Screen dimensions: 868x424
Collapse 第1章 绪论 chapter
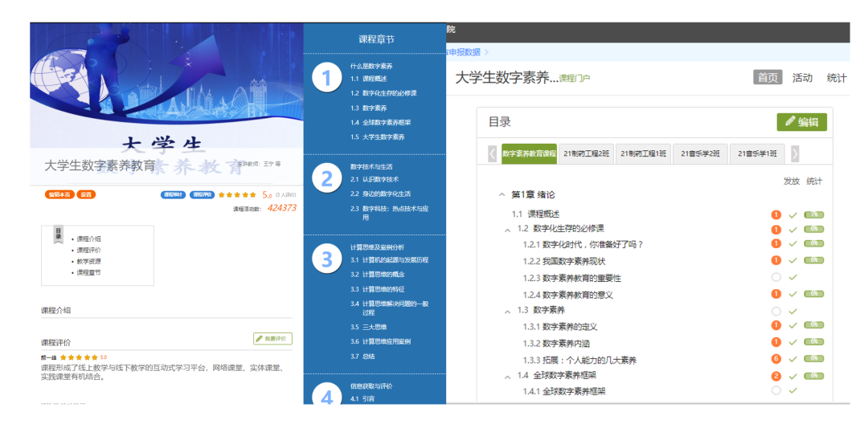502,195
